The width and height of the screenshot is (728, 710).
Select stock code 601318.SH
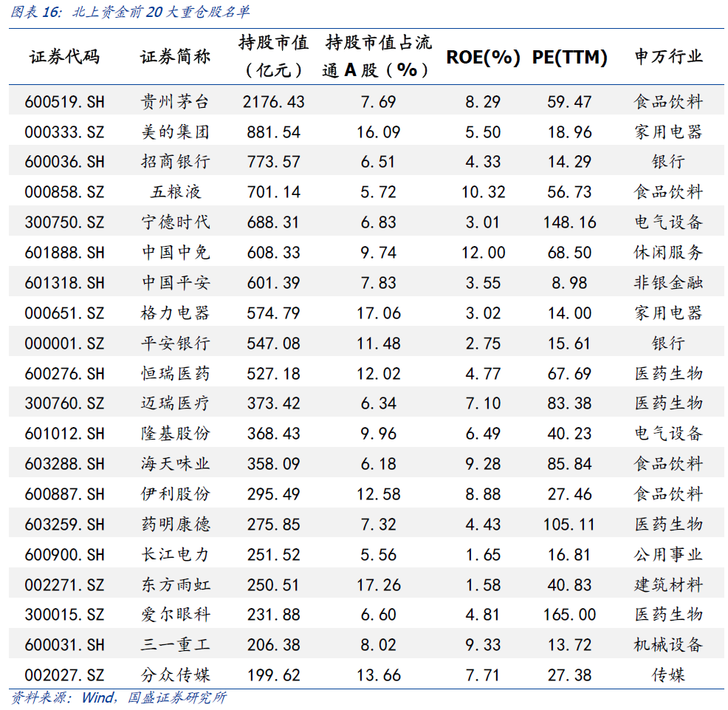[64, 282]
